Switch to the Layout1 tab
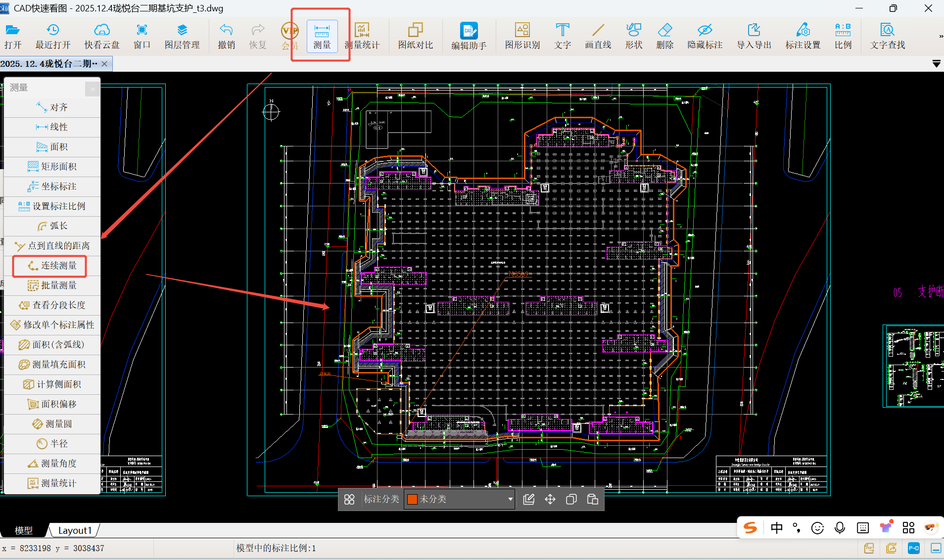Screen dimensions: 944x560 [x=75, y=530]
